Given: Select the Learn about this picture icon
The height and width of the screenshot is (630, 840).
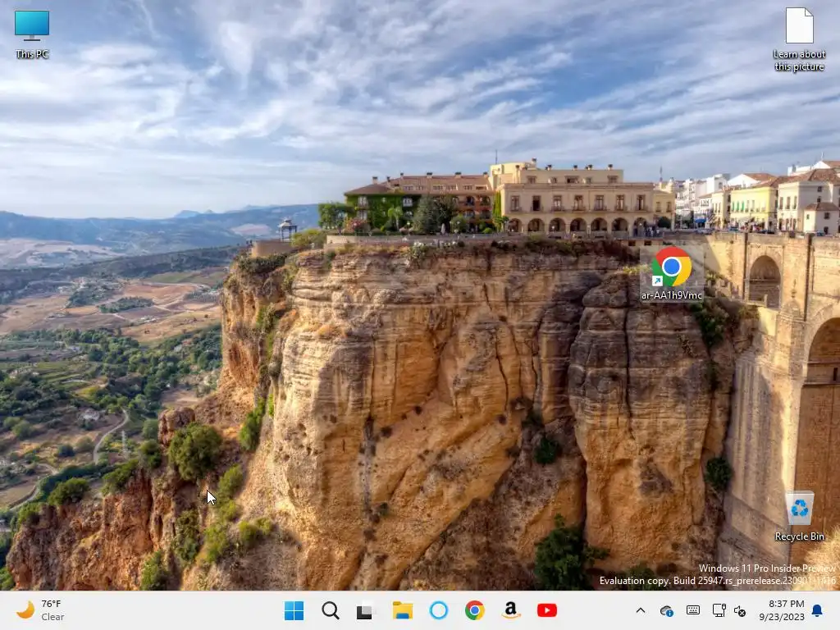Looking at the screenshot, I should 799,39.
